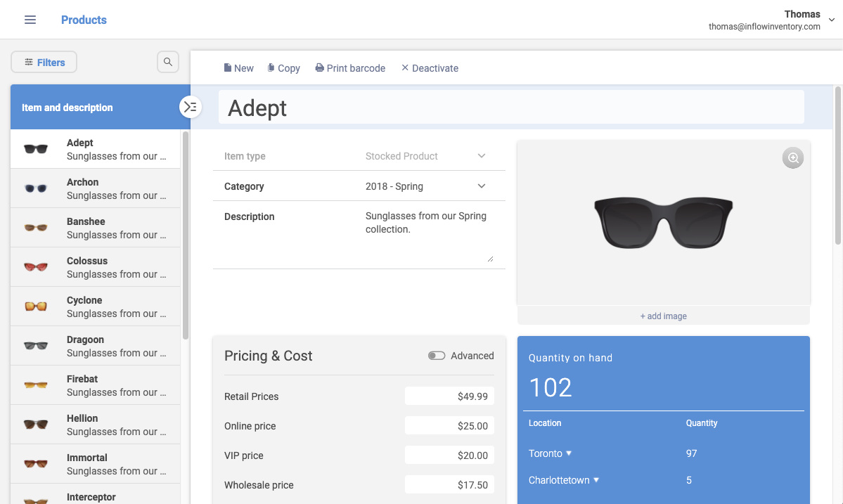Image resolution: width=843 pixels, height=504 pixels.
Task: Create a New product
Action: [239, 68]
